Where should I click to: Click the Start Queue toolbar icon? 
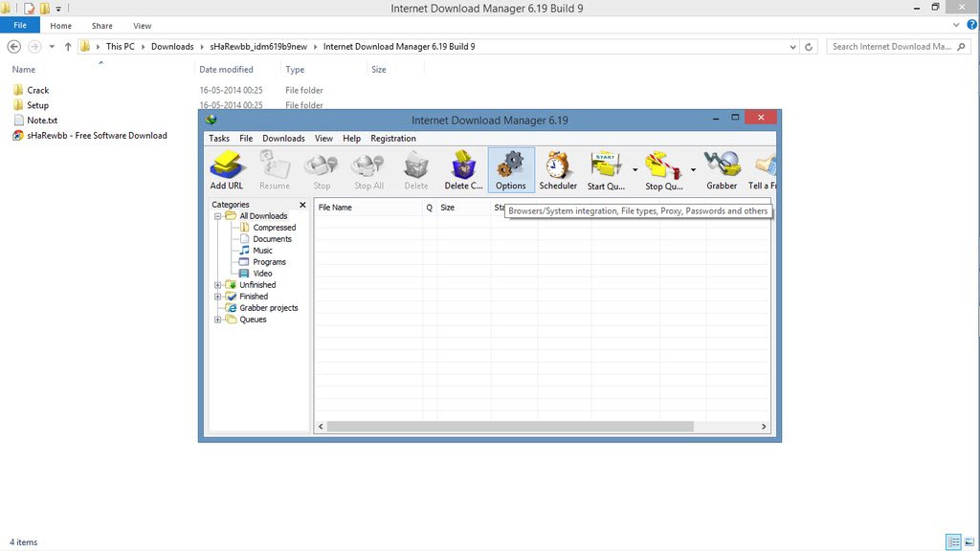pyautogui.click(x=605, y=170)
